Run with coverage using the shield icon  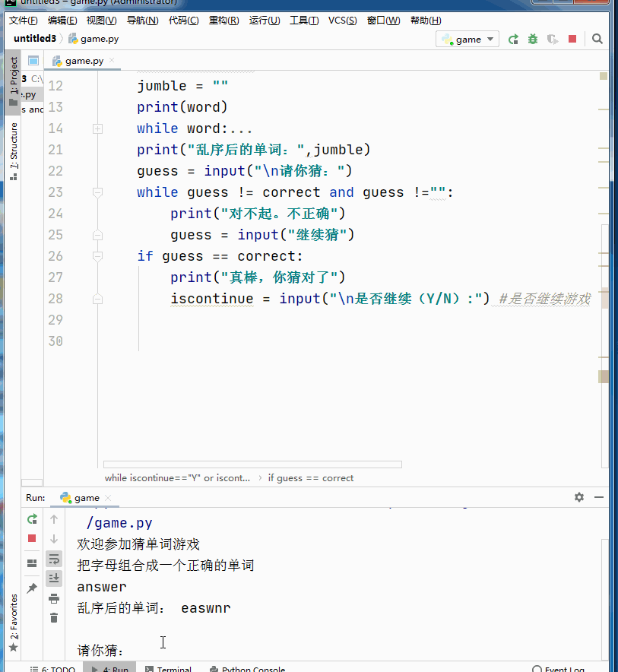point(552,38)
